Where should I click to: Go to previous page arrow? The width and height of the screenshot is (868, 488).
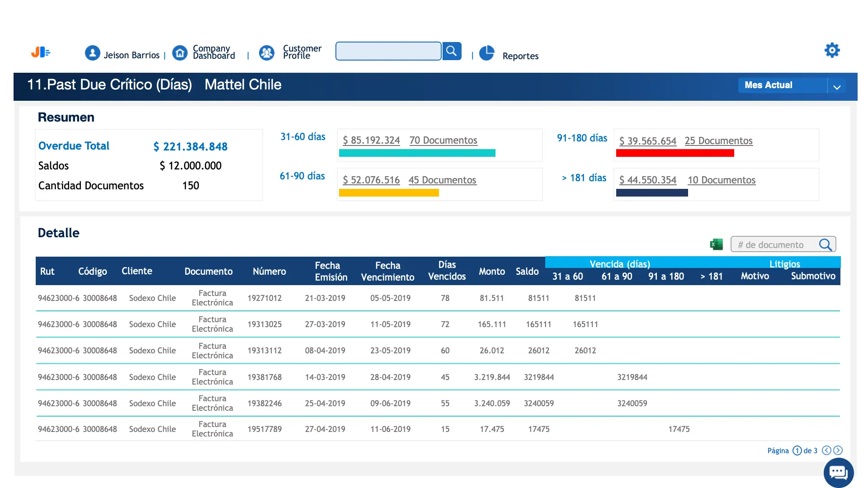[826, 450]
